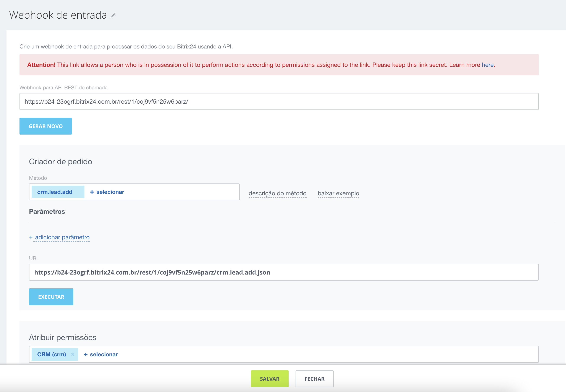Click the edit icon next to Webhook de entrada
Screen dimensions: 566x392
click(x=113, y=16)
